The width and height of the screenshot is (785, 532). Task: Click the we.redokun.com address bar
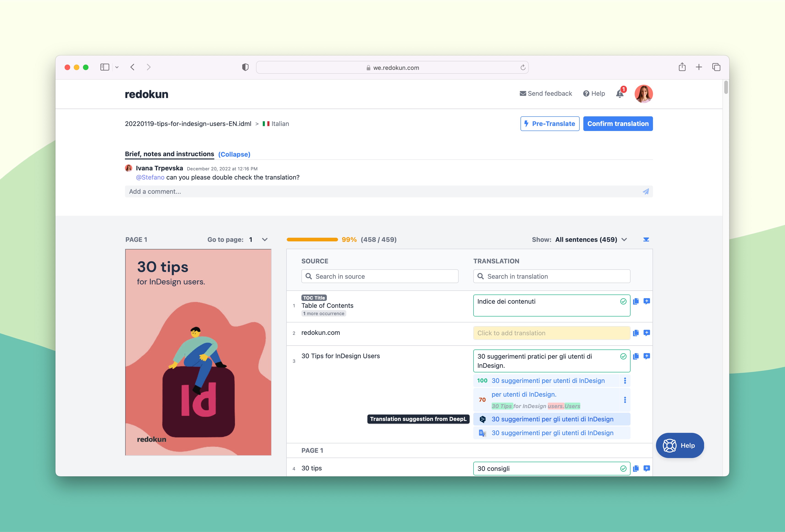392,67
